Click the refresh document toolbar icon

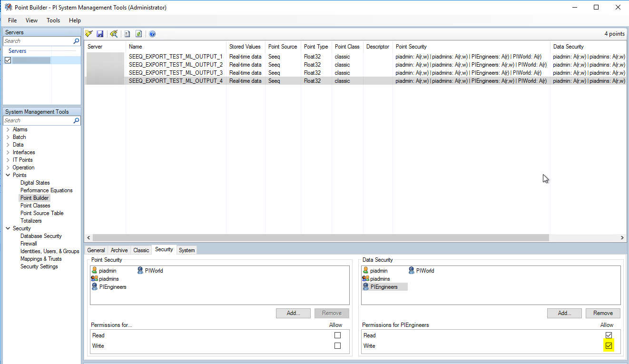coord(139,34)
